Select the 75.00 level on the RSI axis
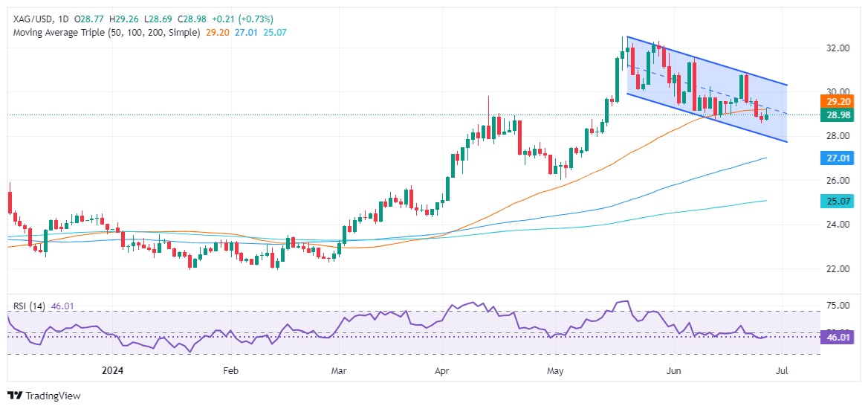The image size is (868, 409). [841, 306]
